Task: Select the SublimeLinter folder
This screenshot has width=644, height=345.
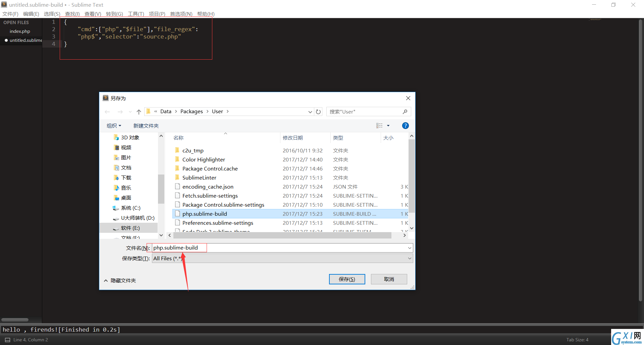Action: (x=199, y=178)
